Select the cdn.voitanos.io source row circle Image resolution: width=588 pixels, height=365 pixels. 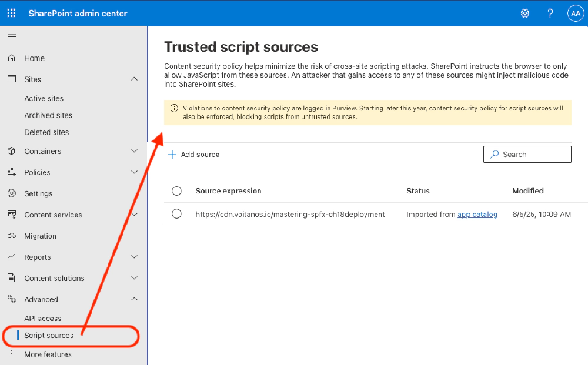[176, 213]
